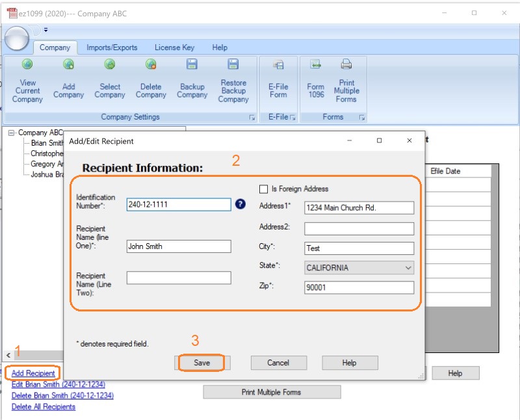Click the Add Recipient link
The width and height of the screenshot is (520, 420).
[x=33, y=373]
